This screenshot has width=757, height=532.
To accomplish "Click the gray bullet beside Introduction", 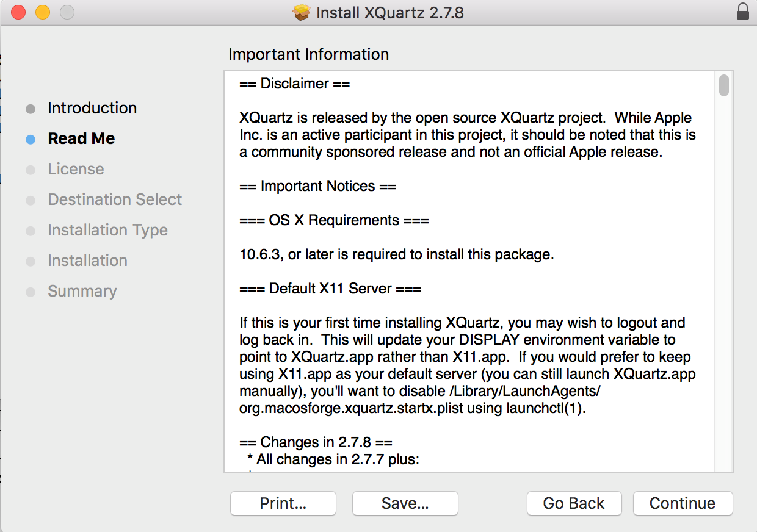I will (31, 109).
